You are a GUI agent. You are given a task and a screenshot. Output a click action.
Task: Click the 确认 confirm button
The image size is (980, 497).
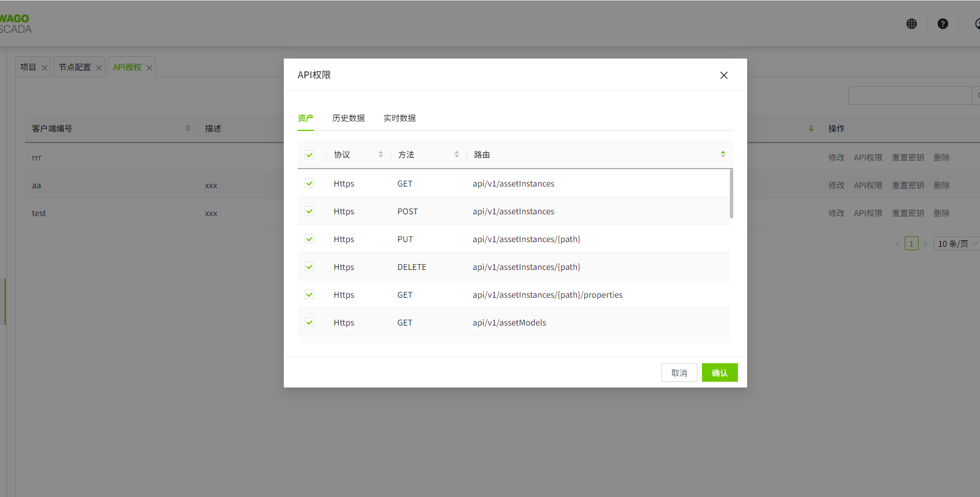[x=719, y=372]
